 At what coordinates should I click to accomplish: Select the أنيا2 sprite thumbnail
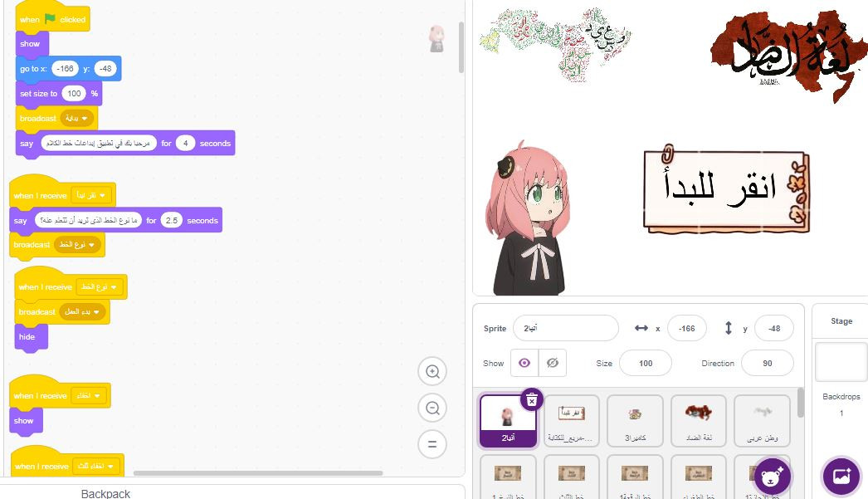[x=508, y=421]
